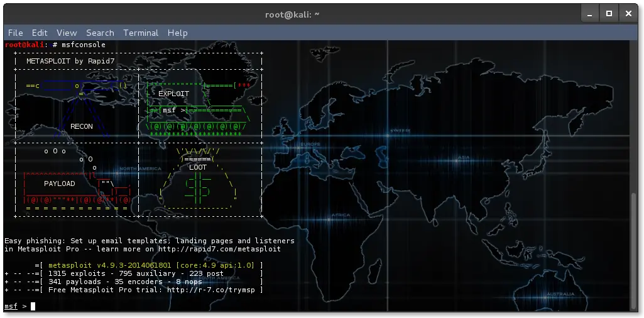Click the terminal vertical scrollbar handle
The width and height of the screenshot is (644, 318).
pyautogui.click(x=635, y=251)
